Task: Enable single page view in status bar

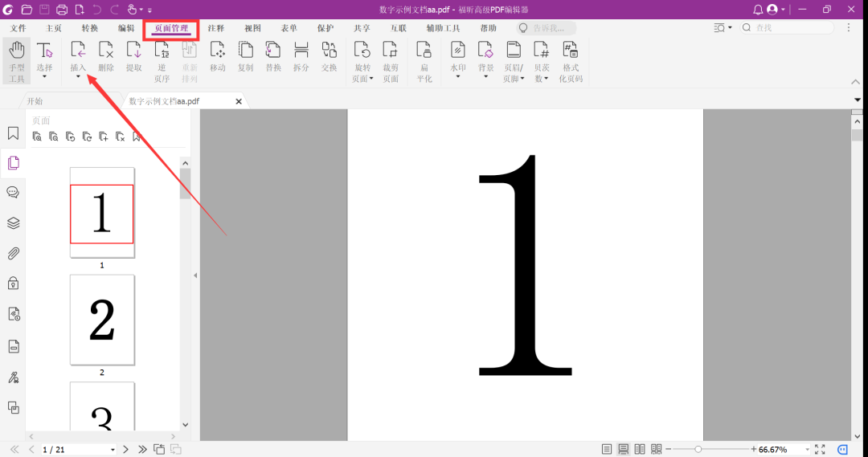Action: 607,449
